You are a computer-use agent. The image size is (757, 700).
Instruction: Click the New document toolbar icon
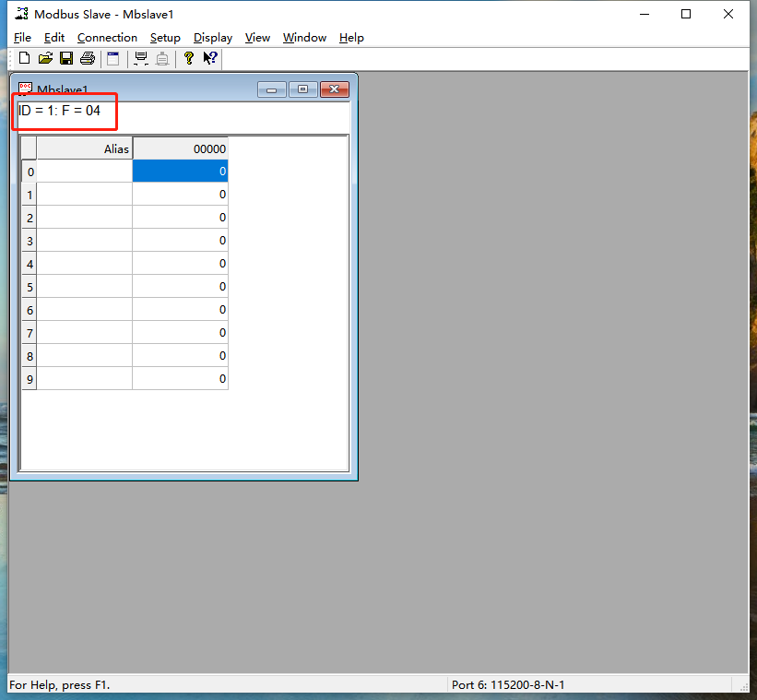[25, 59]
